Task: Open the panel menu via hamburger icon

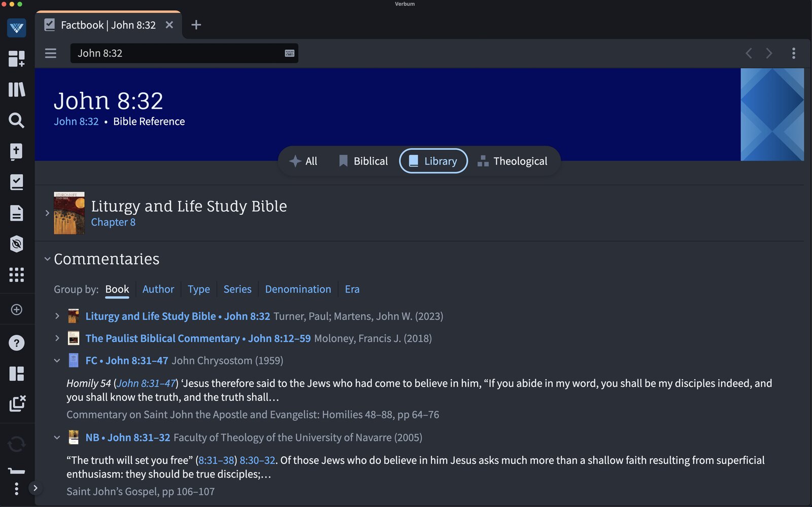Action: coord(51,53)
